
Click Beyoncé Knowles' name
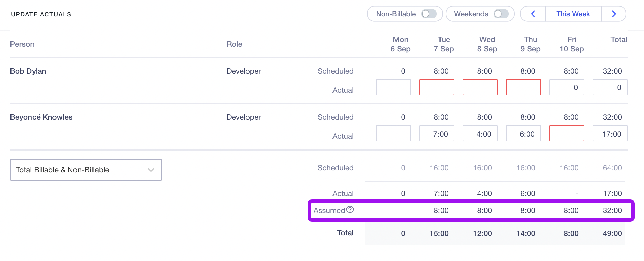tap(41, 117)
